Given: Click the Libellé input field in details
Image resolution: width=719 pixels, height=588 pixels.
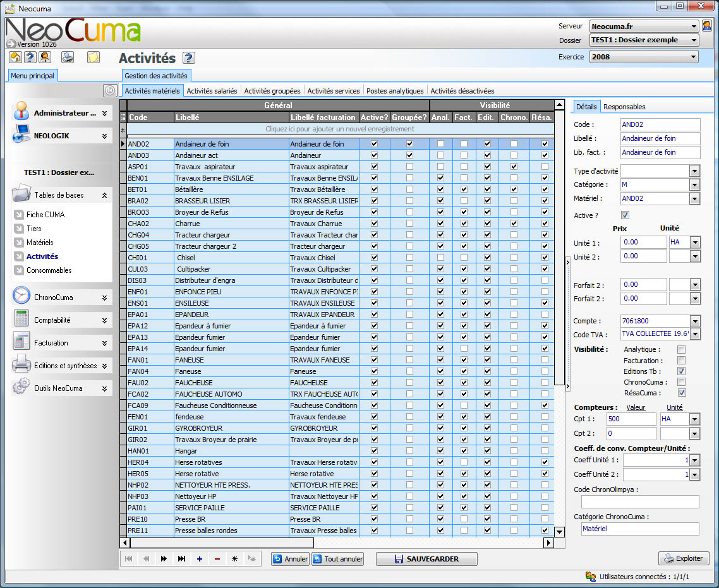Looking at the screenshot, I should [660, 138].
